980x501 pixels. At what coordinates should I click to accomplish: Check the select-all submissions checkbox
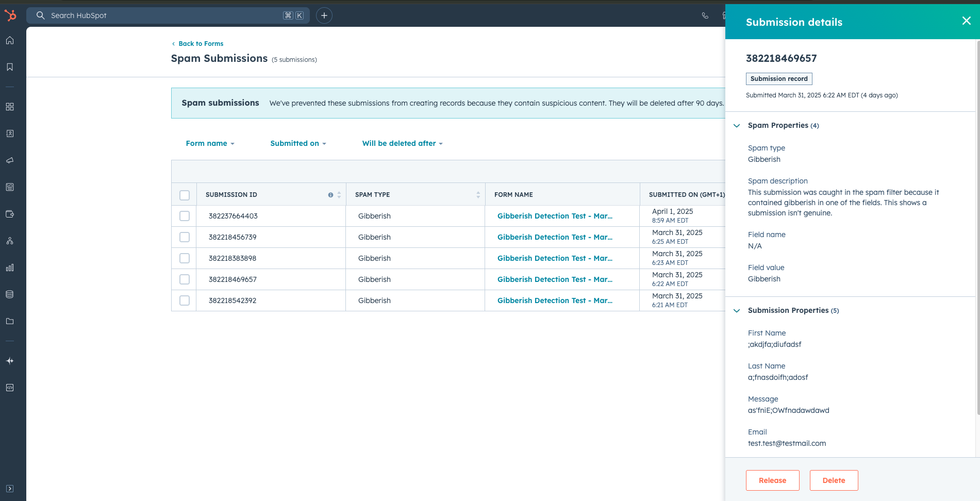(185, 195)
